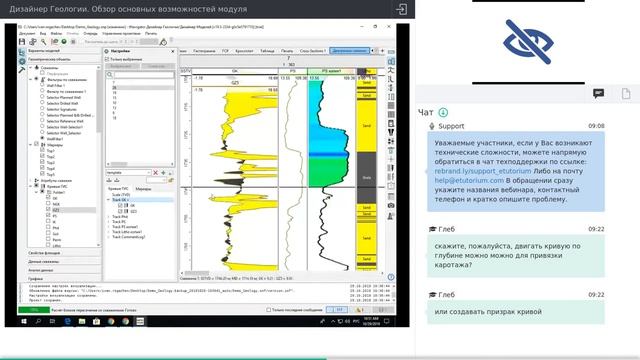Toggle the 'only latest messages' checkbox
This screenshot has height=360, width=640.
point(269,310)
